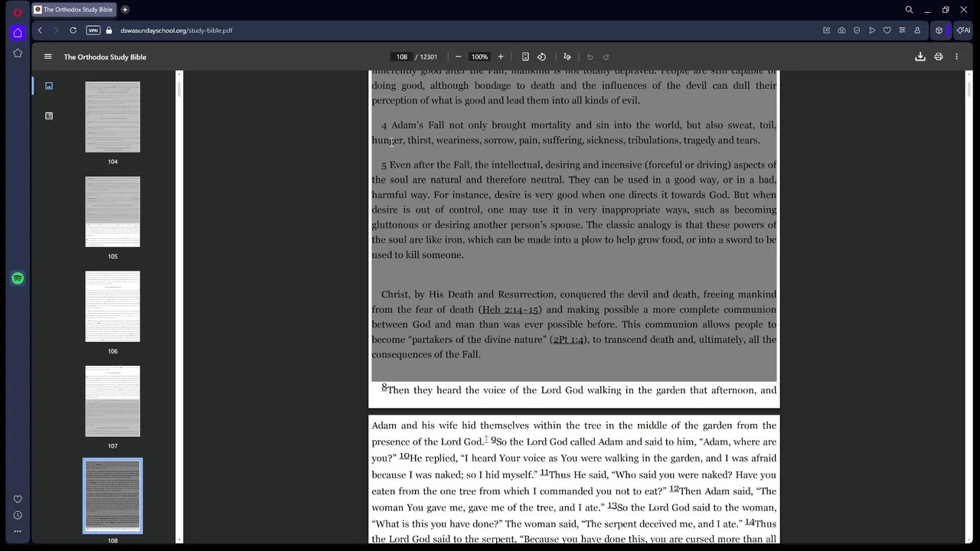Show thumbnail view in PDF sidebar
The image size is (980, 551).
click(x=49, y=86)
